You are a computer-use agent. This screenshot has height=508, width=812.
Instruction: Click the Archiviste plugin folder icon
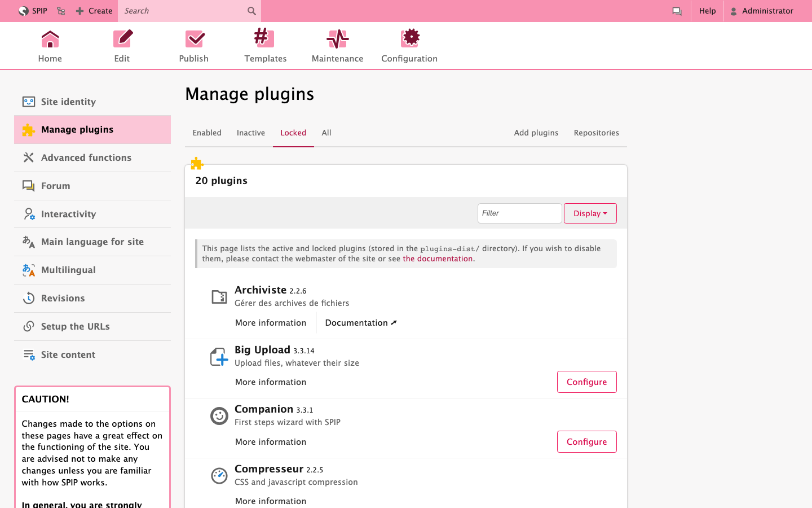(219, 296)
